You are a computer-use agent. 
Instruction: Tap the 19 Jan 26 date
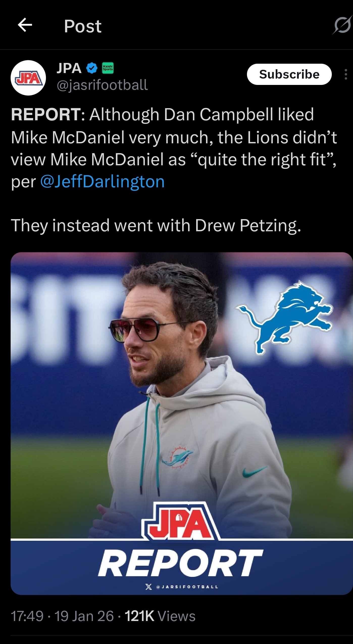point(84,616)
